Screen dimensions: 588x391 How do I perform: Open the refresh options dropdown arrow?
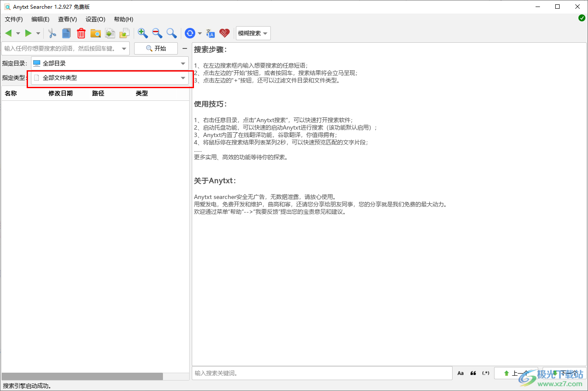click(200, 33)
